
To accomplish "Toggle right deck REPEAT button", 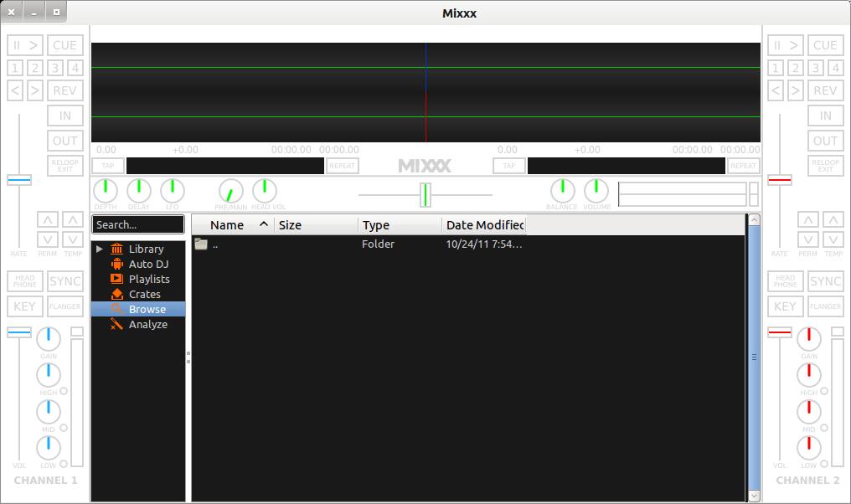I will [744, 166].
